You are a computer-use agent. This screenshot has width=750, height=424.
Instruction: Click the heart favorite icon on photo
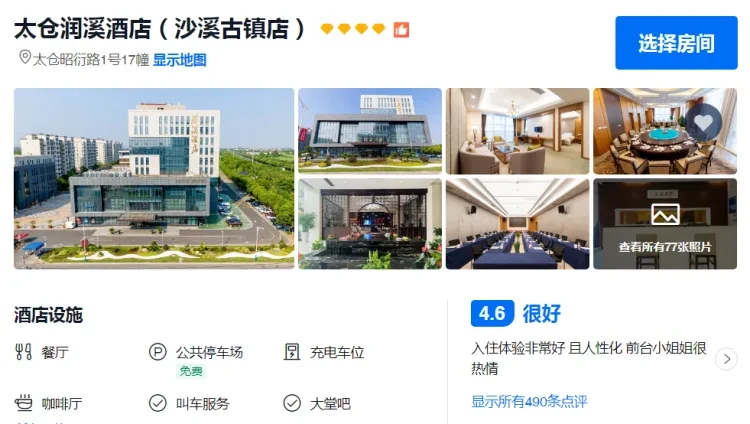tap(703, 123)
